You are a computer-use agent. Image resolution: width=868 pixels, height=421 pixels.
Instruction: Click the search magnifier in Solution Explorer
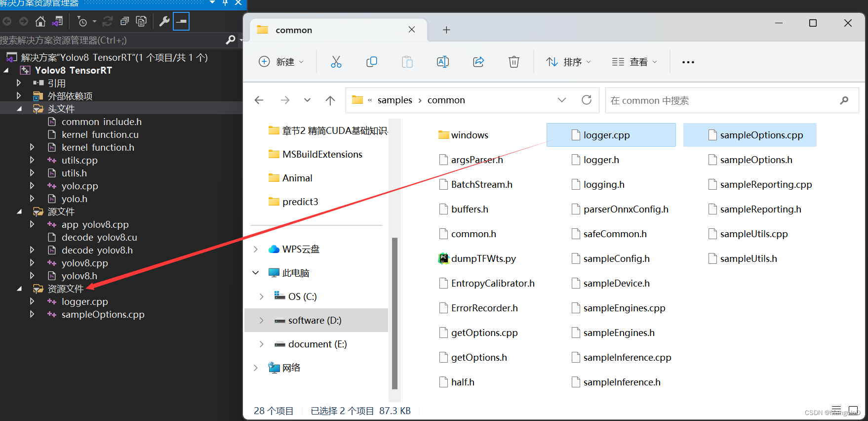coord(231,40)
